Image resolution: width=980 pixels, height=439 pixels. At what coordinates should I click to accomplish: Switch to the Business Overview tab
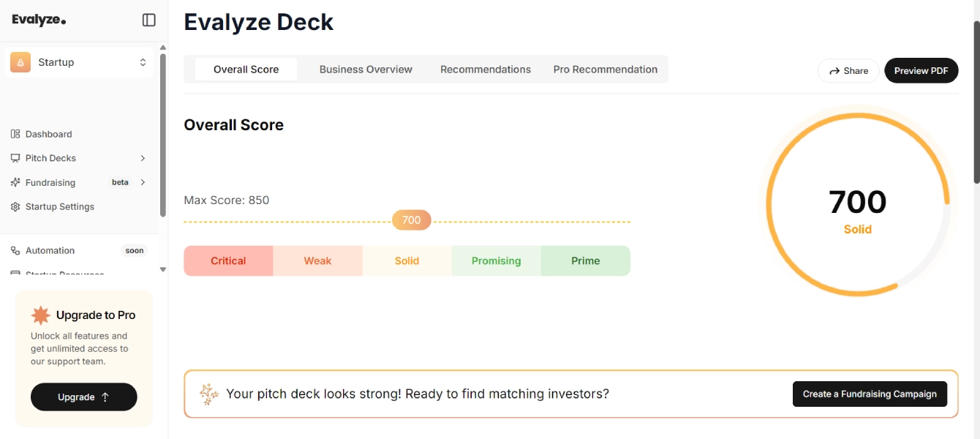[366, 70]
